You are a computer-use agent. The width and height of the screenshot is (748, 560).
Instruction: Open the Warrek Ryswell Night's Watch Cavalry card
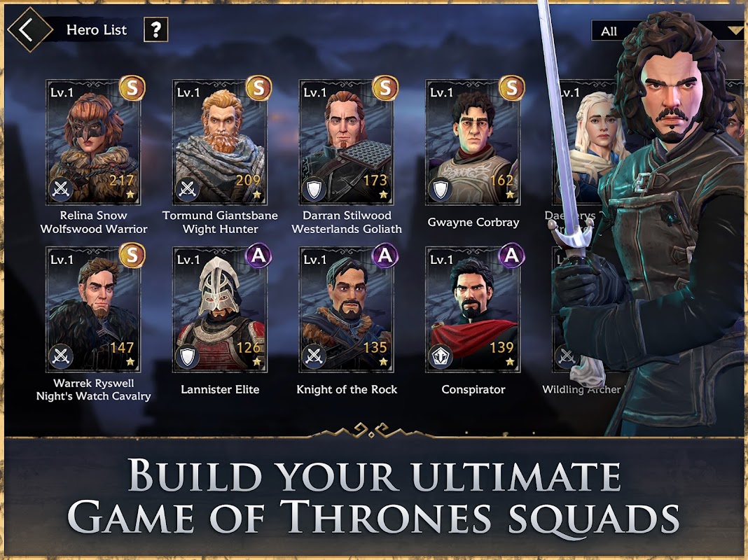(94, 309)
